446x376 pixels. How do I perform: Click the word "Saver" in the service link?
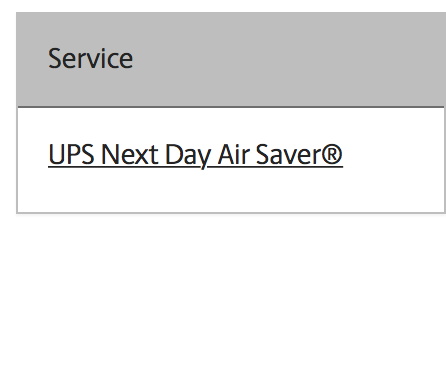285,155
